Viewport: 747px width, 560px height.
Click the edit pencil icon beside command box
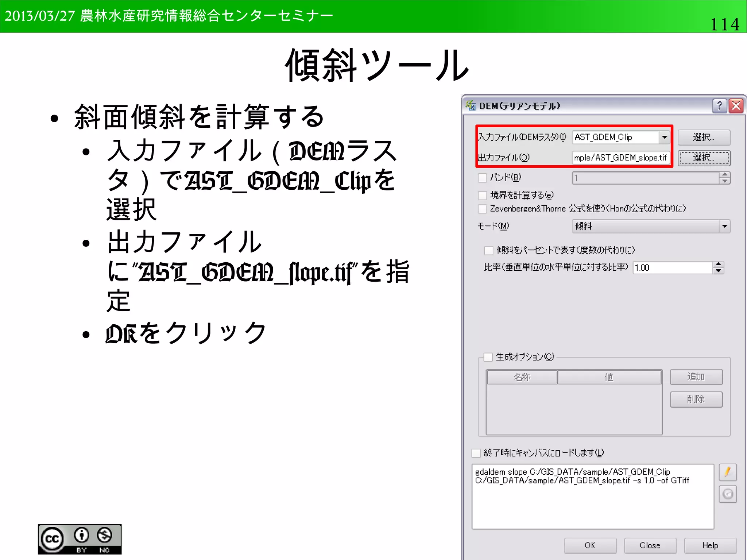click(728, 472)
